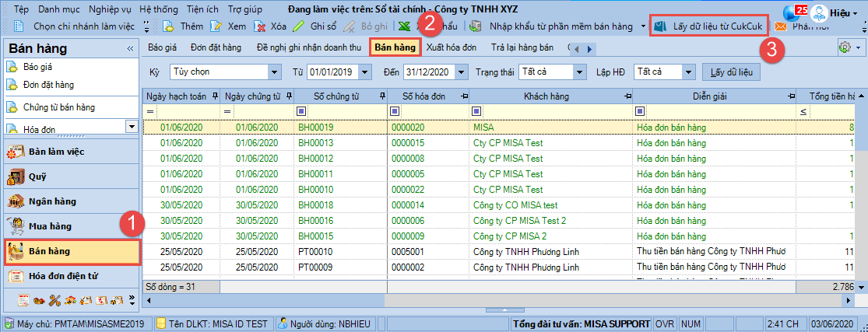Click invoice number 0000020 link
Image resolution: width=868 pixels, height=332 pixels.
[x=408, y=127]
